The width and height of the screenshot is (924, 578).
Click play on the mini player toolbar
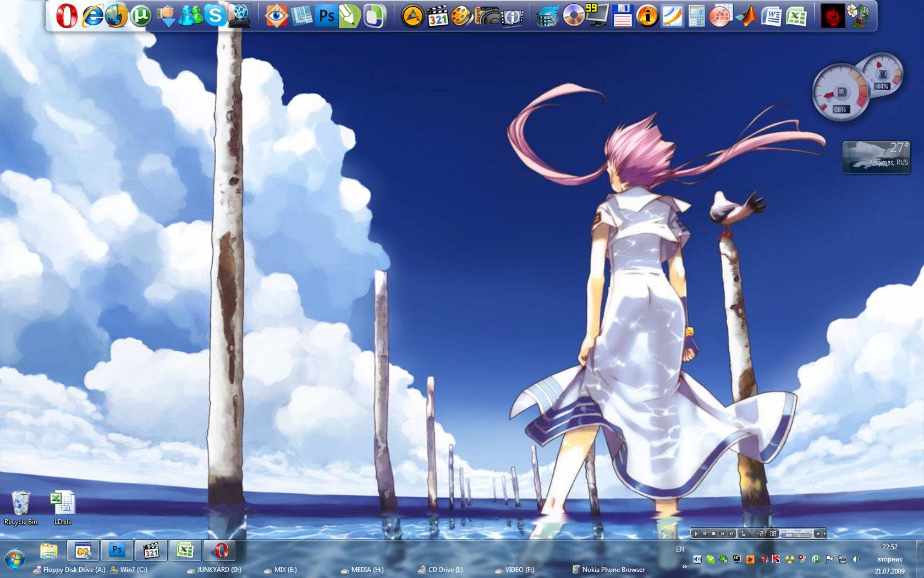tap(696, 533)
